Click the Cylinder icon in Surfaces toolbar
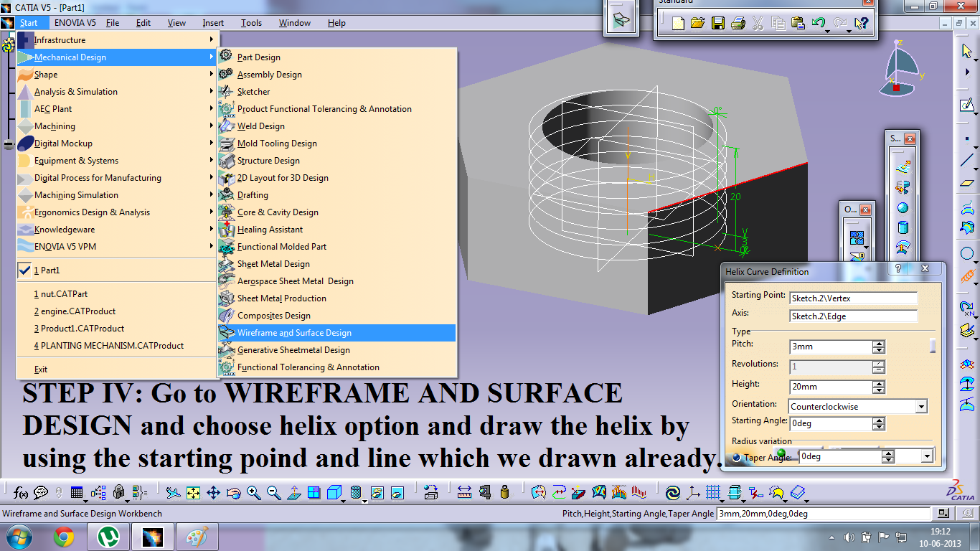Viewport: 980px width, 551px height. [x=903, y=229]
